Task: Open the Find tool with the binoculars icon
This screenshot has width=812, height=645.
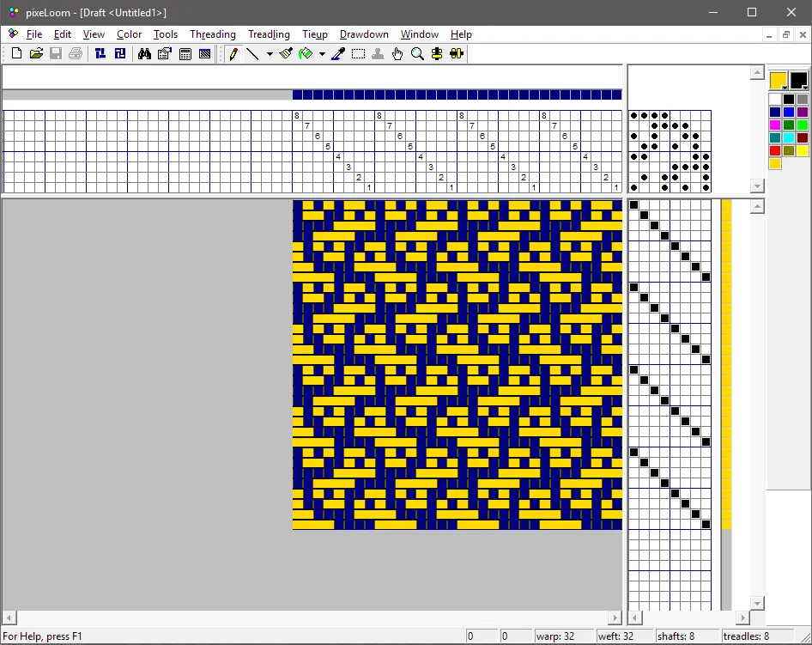Action: (x=144, y=53)
